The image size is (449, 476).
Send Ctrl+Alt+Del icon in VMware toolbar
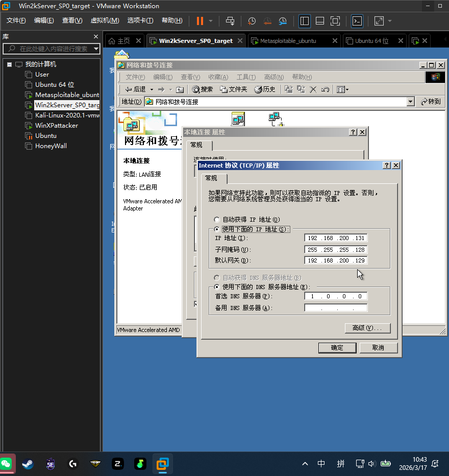(x=230, y=21)
